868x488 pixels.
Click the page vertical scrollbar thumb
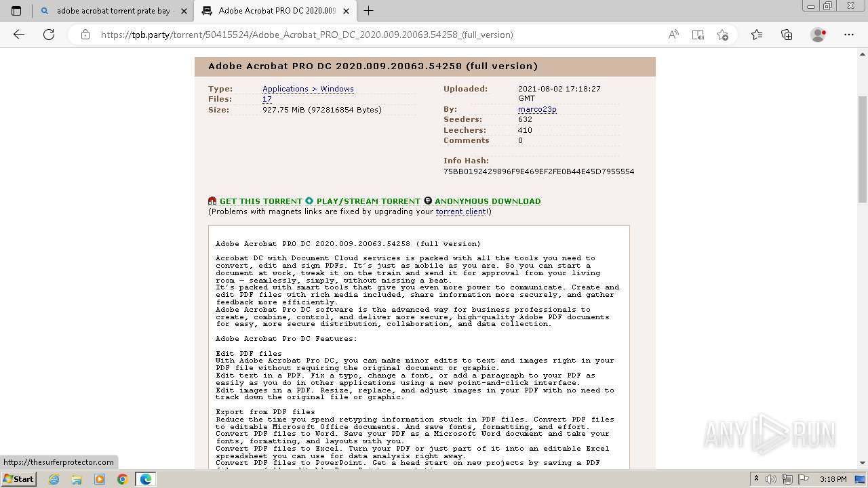click(863, 150)
